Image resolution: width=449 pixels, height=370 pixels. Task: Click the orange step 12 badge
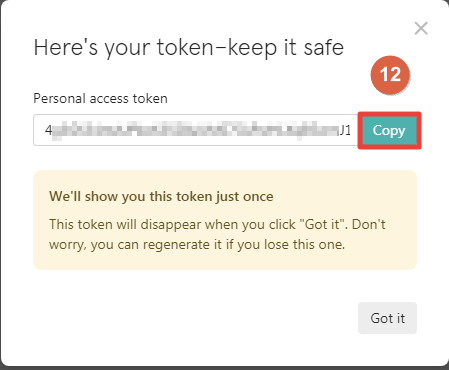click(x=390, y=75)
